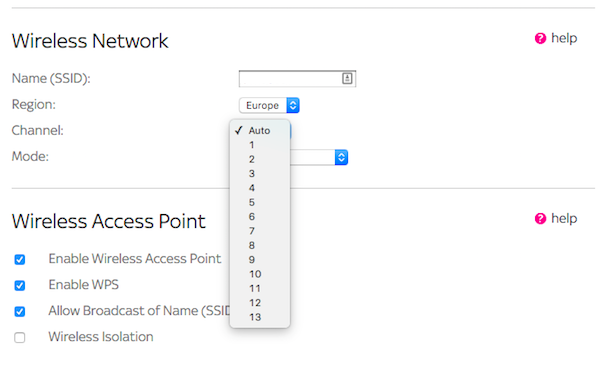This screenshot has width=609, height=365.
Task: Disable Allow Broadcast of Name checkbox
Action: tap(20, 311)
